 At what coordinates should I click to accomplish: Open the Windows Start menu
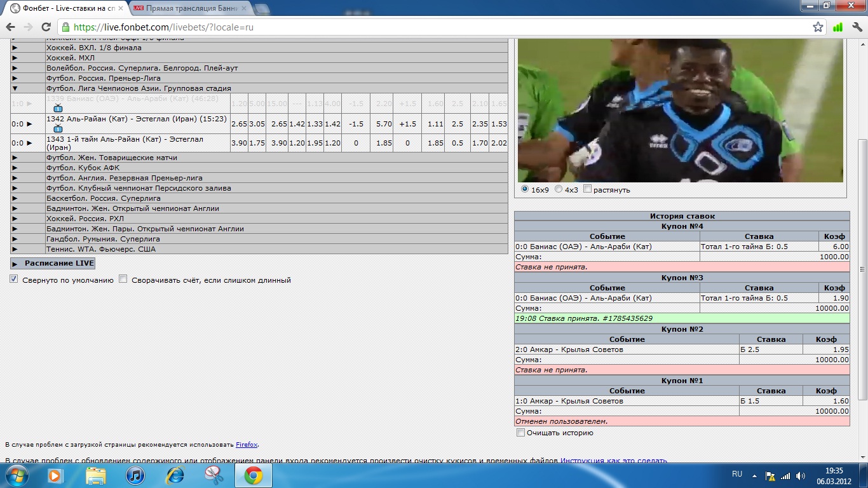17,475
